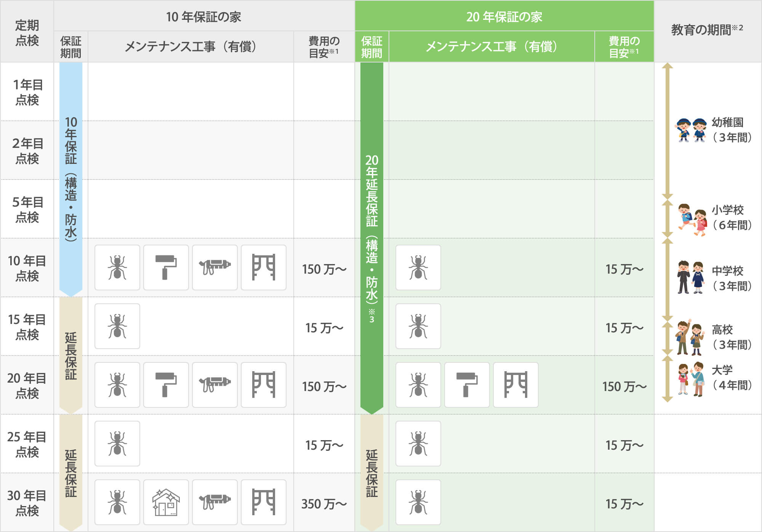The width and height of the screenshot is (762, 532).
Task: Click the green 20年延長保証 bar
Action: coord(372,238)
